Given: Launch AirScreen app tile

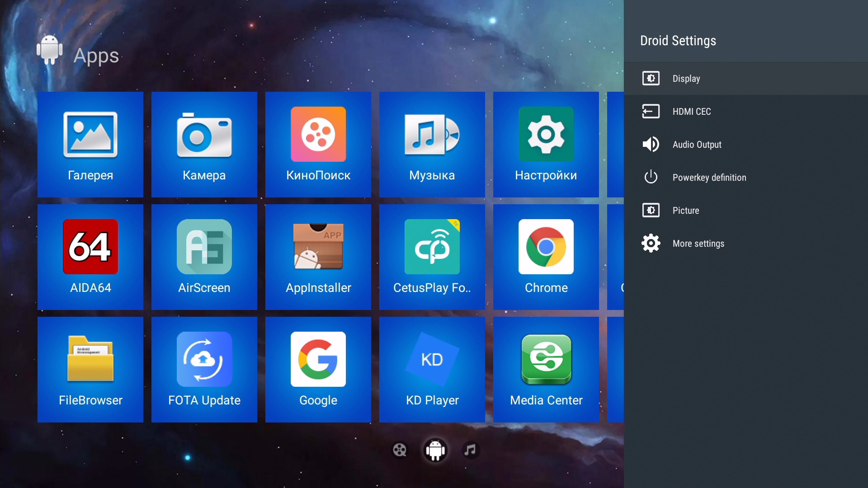Looking at the screenshot, I should tap(204, 257).
